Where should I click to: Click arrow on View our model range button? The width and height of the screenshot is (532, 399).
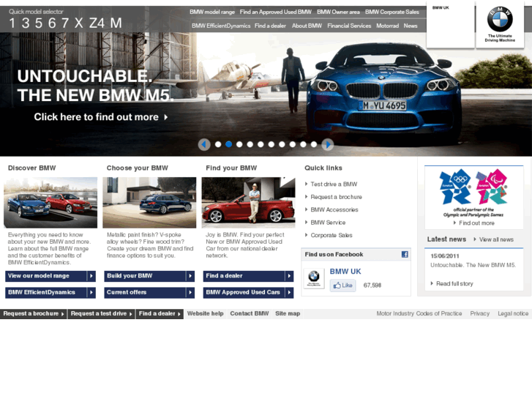[91, 276]
